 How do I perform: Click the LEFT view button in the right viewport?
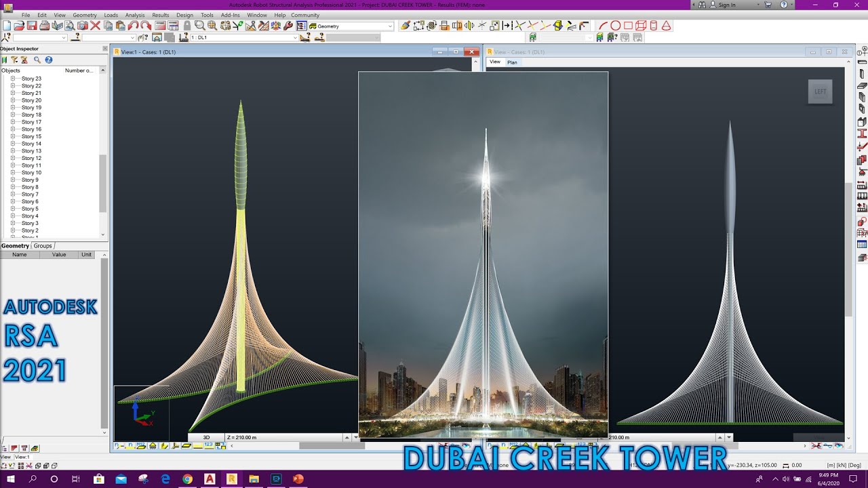tap(821, 91)
